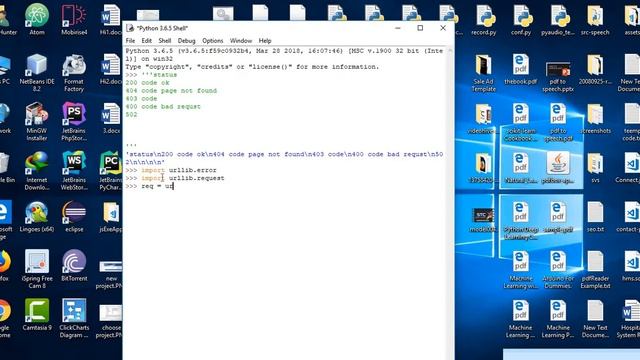Select the eclipse desktop icon
Viewport: 640px width, 360px height.
click(74, 216)
